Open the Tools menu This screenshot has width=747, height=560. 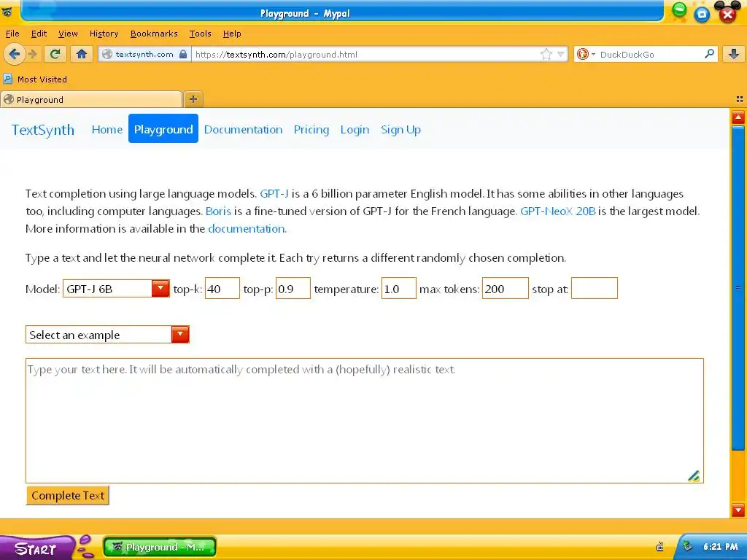pyautogui.click(x=200, y=34)
